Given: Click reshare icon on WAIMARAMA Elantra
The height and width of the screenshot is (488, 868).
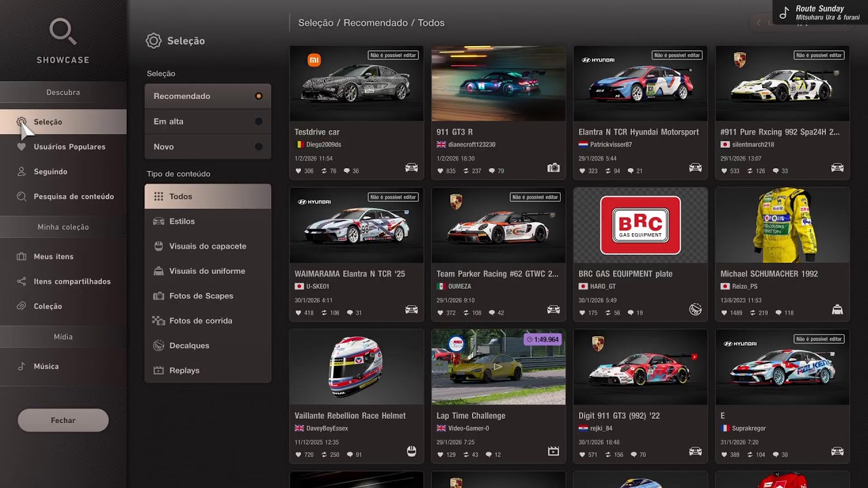Looking at the screenshot, I should [324, 313].
